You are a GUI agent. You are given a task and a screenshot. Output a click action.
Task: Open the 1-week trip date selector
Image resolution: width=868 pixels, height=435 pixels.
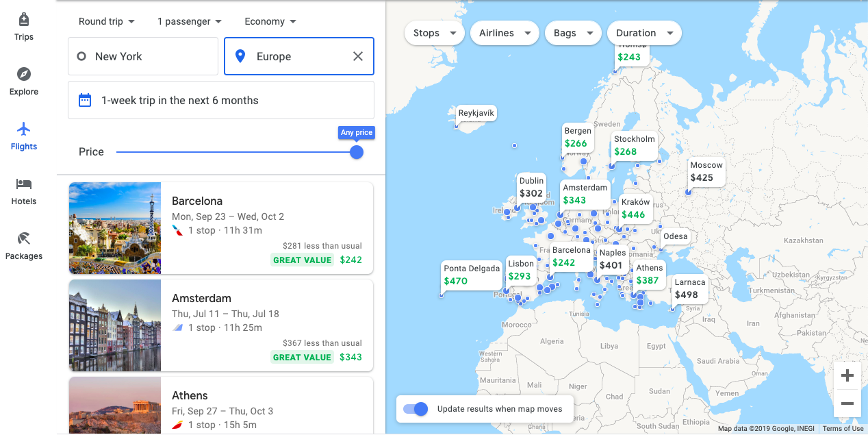coord(221,100)
